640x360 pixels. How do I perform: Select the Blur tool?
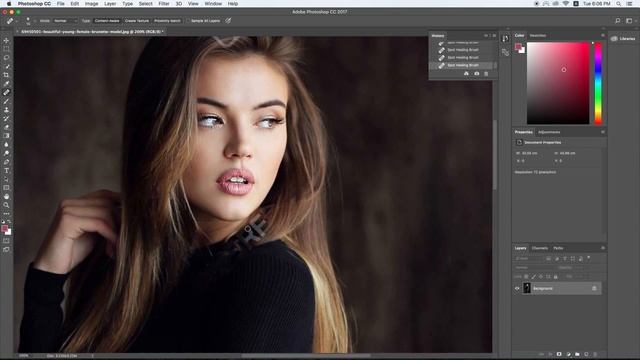[x=6, y=144]
